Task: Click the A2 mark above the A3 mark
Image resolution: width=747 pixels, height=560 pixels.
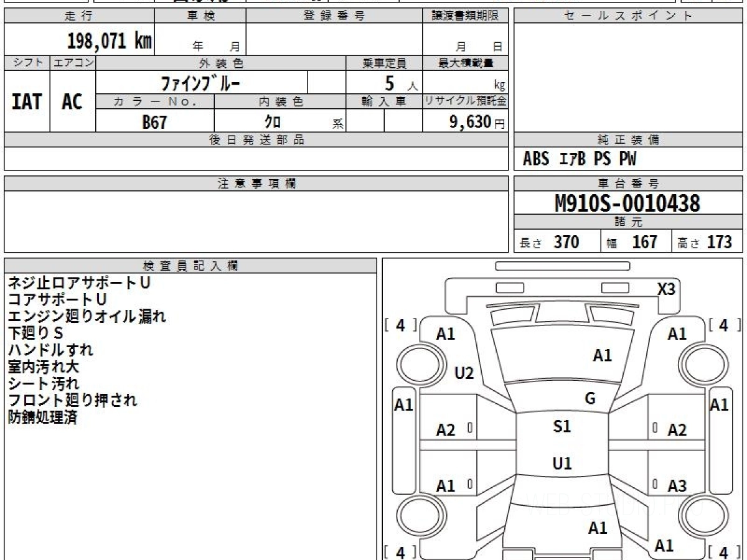Action: pos(677,430)
